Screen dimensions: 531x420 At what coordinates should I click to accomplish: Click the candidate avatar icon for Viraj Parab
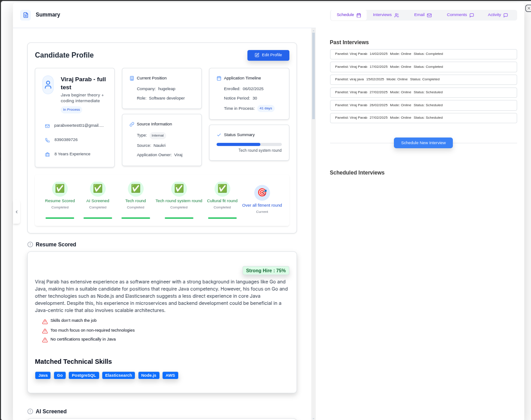(48, 84)
